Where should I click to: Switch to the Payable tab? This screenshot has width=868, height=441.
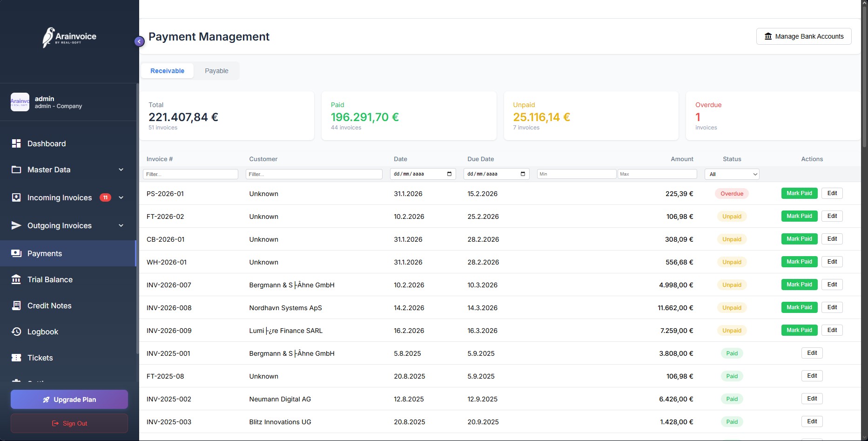coord(216,71)
